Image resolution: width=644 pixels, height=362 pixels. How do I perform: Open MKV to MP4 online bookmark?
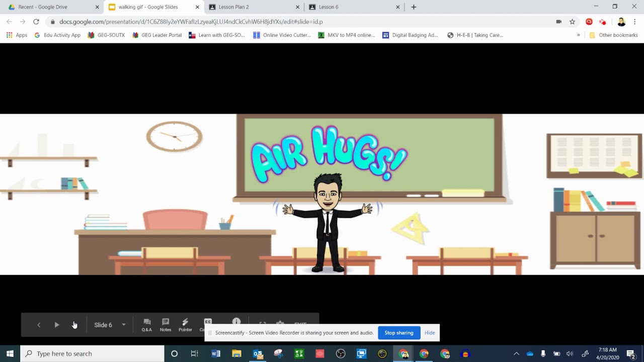tap(347, 35)
